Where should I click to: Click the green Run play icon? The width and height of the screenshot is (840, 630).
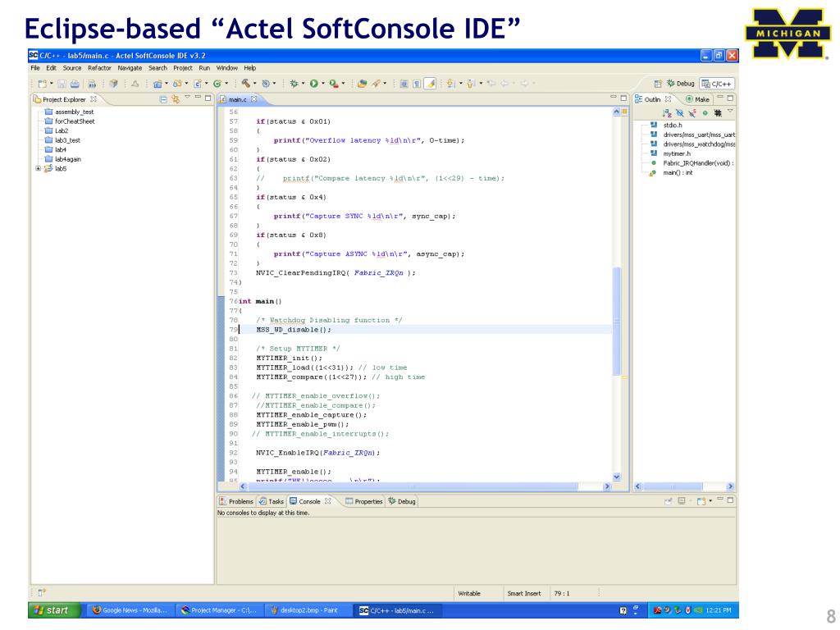[x=314, y=84]
